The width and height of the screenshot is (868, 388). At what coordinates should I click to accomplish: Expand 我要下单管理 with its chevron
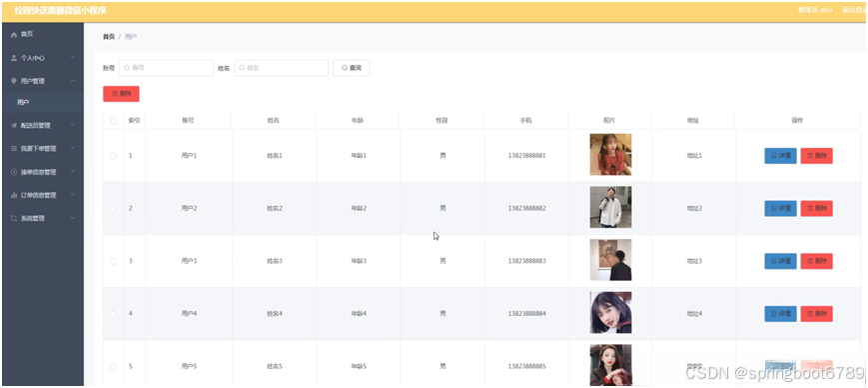click(73, 149)
